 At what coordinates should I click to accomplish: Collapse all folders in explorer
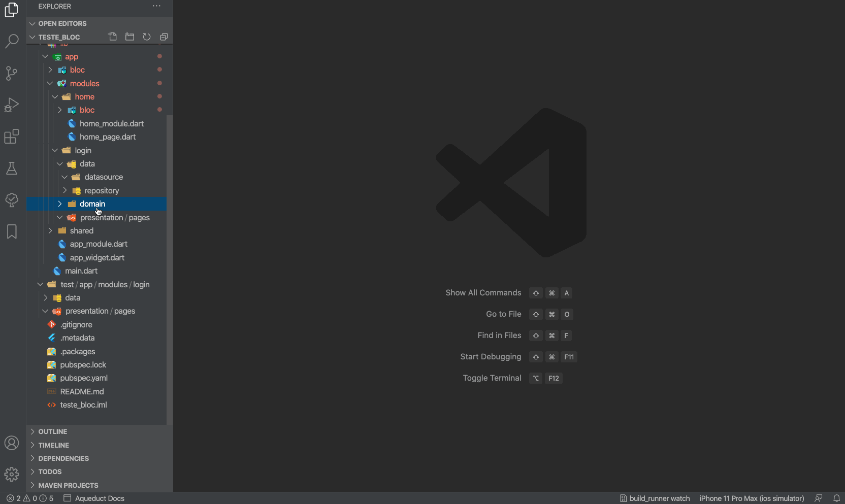(164, 37)
